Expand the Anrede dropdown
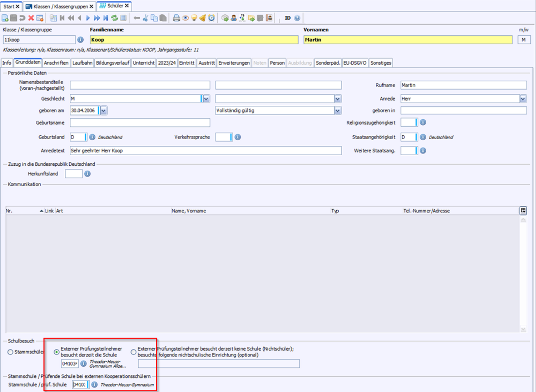This screenshot has height=392, width=536. pos(523,99)
